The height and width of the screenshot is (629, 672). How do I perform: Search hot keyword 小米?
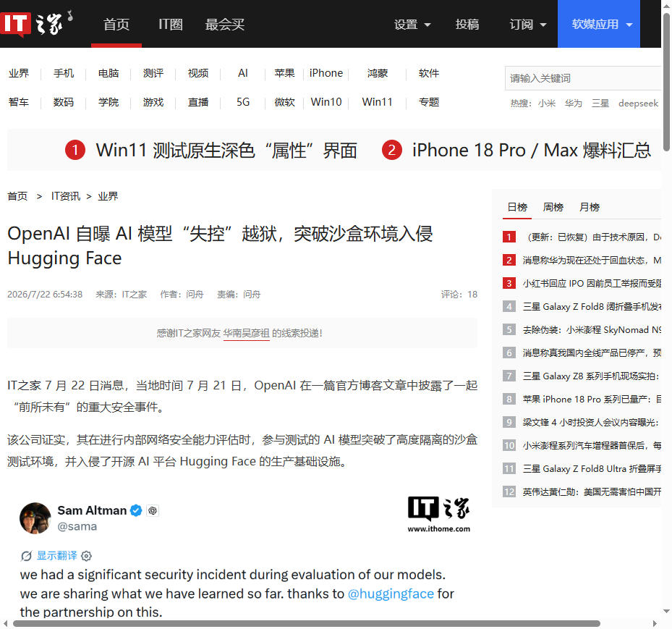(x=546, y=104)
